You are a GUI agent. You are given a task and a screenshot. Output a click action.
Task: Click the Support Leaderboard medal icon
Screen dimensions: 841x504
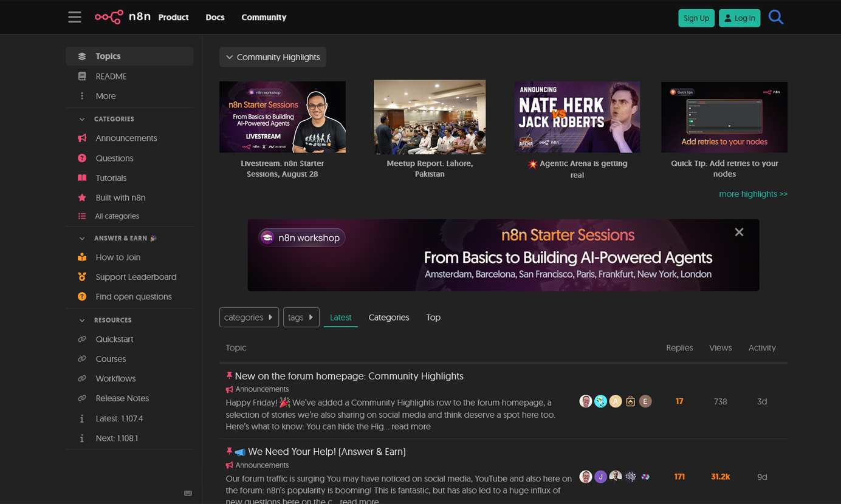pyautogui.click(x=82, y=277)
